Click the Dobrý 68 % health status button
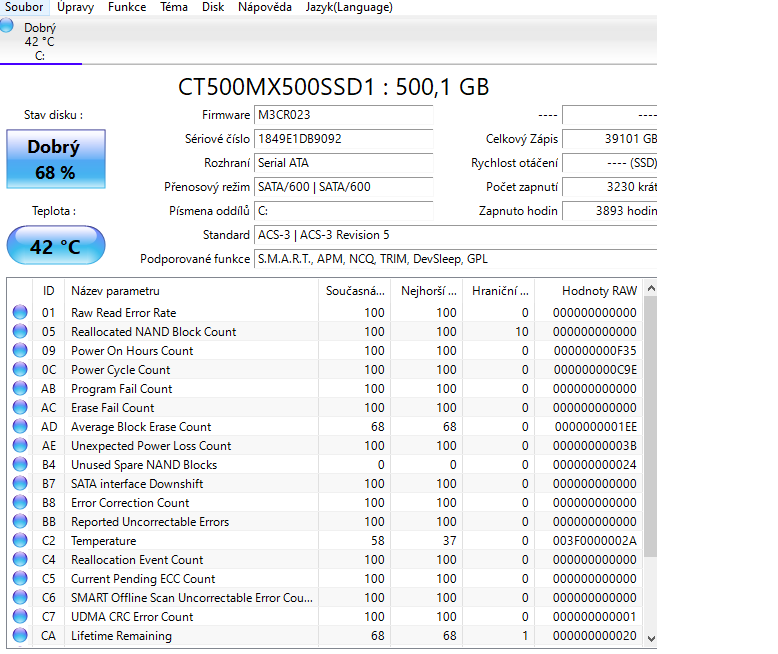Viewport: 778px width, 654px height. [x=56, y=159]
